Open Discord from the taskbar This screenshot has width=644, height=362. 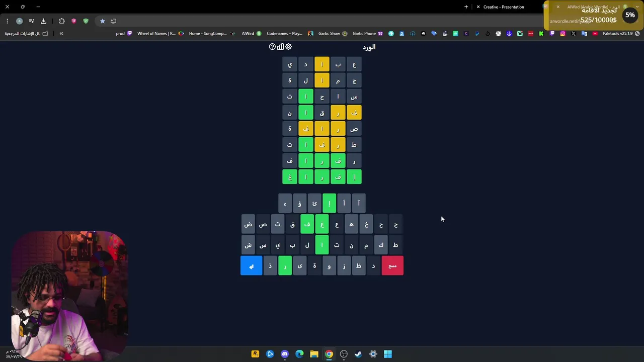(285, 354)
